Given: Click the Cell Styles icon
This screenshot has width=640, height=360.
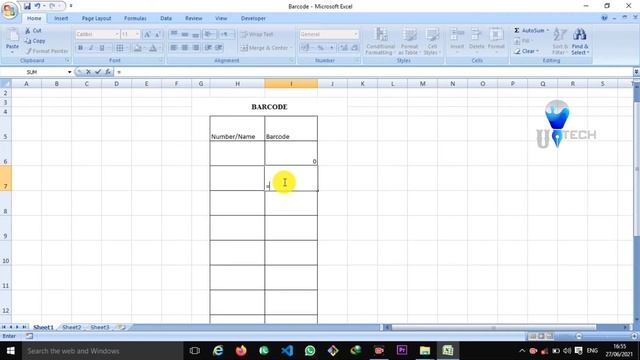Looking at the screenshot, I should tap(431, 35).
